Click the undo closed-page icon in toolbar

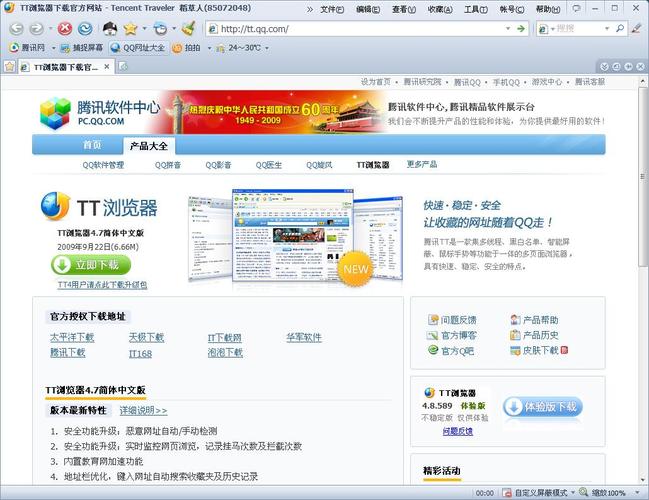click(160, 29)
